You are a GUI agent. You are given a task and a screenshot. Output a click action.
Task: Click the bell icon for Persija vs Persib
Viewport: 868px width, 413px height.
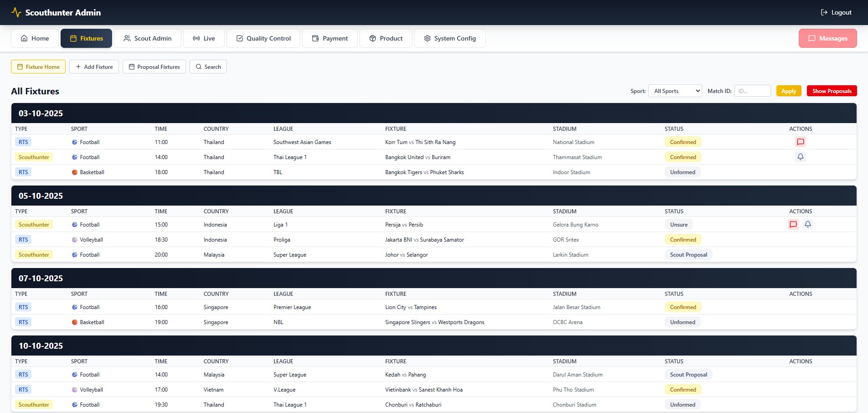(x=808, y=224)
